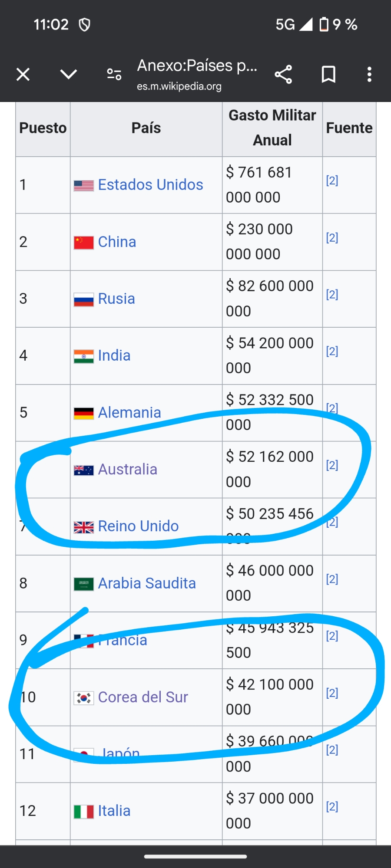This screenshot has width=391, height=868.
Task: Tap the Saudi Arabia flag icon
Action: point(83,584)
